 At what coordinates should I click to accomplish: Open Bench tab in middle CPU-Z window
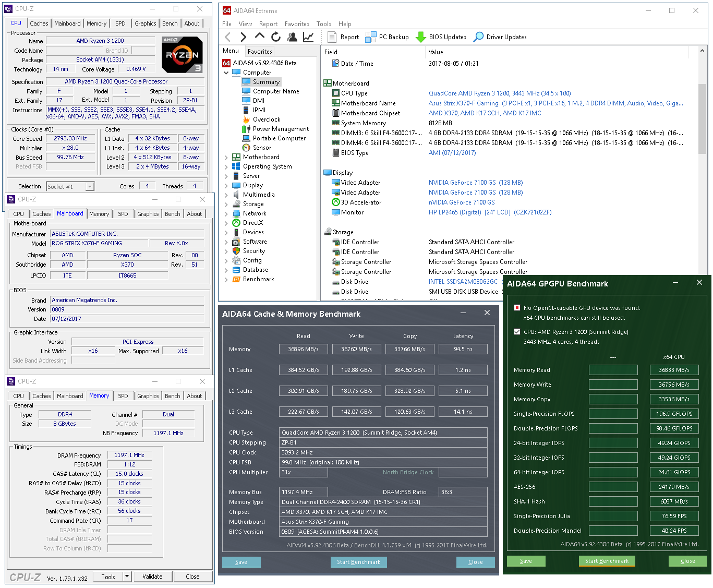pyautogui.click(x=173, y=214)
